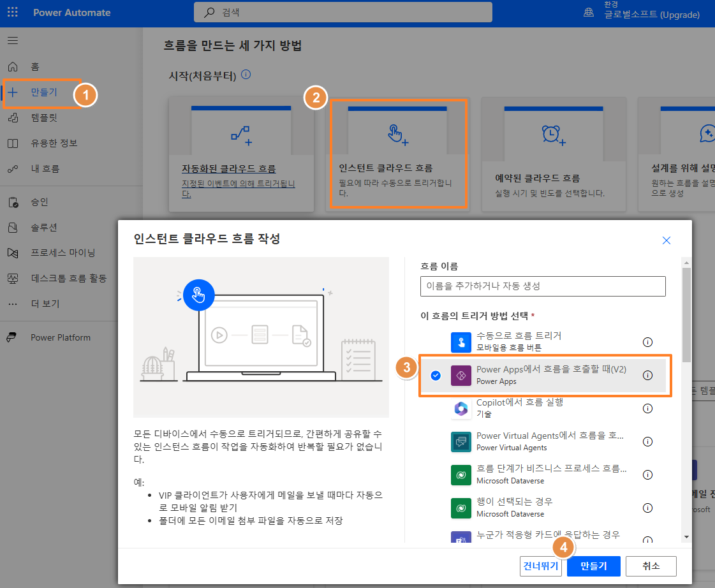Image resolution: width=715 pixels, height=588 pixels.
Task: Select the 수동으로 흐름 트리거 trigger
Action: pyautogui.click(x=543, y=342)
